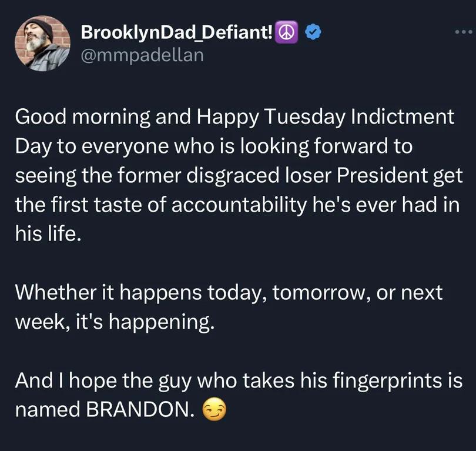Image resolution: width=476 pixels, height=451 pixels.
Task: Visit the @mmpadellan handle link
Action: click(x=142, y=56)
